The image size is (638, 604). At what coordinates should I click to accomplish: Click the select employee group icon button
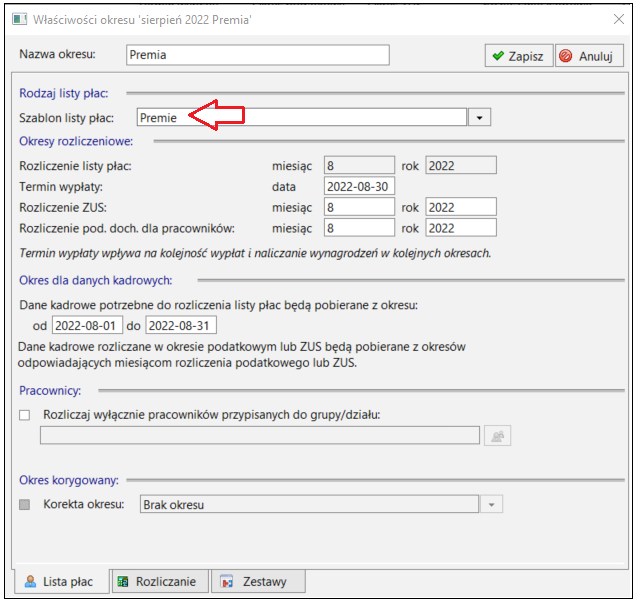click(497, 436)
